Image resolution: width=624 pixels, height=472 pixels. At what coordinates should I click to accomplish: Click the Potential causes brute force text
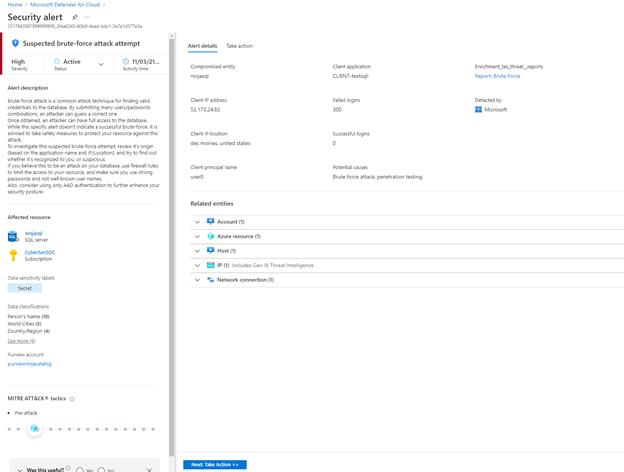click(x=378, y=177)
